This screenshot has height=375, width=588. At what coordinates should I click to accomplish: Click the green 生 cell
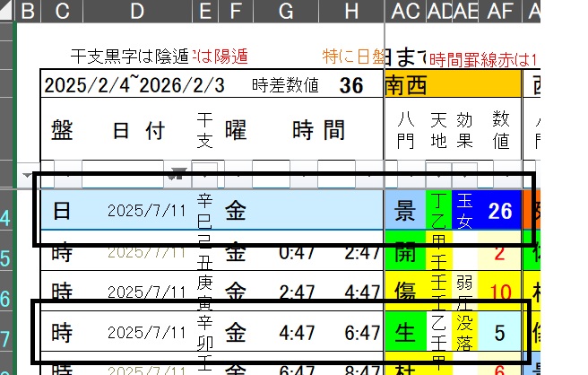coord(405,333)
